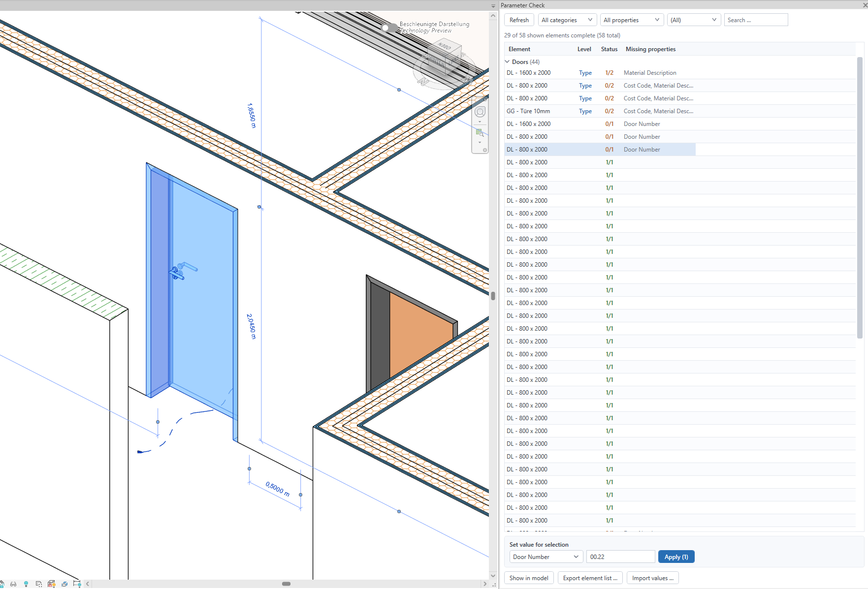The width and height of the screenshot is (868, 589).
Task: Open view window tab dropdown arrow at top
Action: 493,6
